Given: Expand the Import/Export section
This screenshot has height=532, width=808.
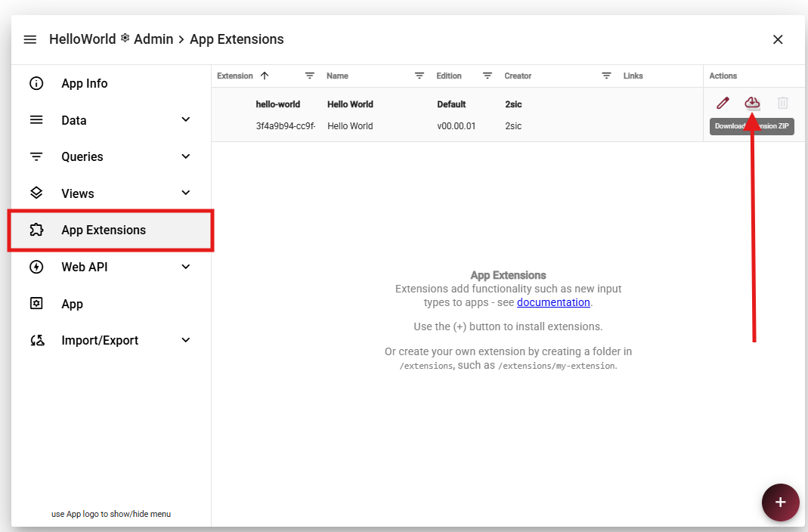Looking at the screenshot, I should coord(186,340).
